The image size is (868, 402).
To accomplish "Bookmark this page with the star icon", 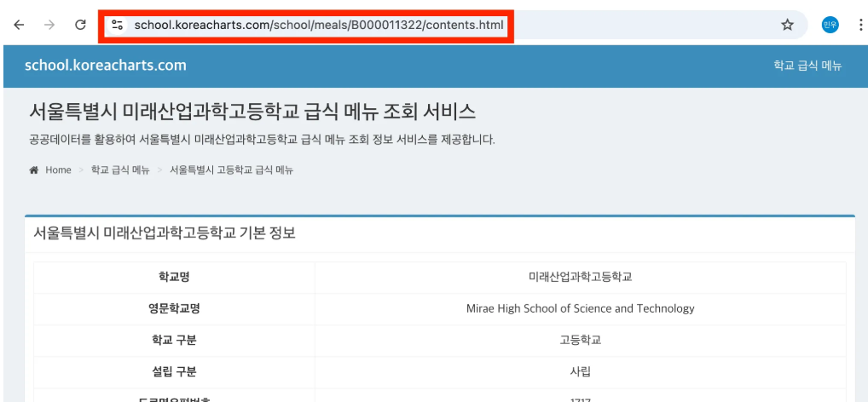I will coord(787,25).
